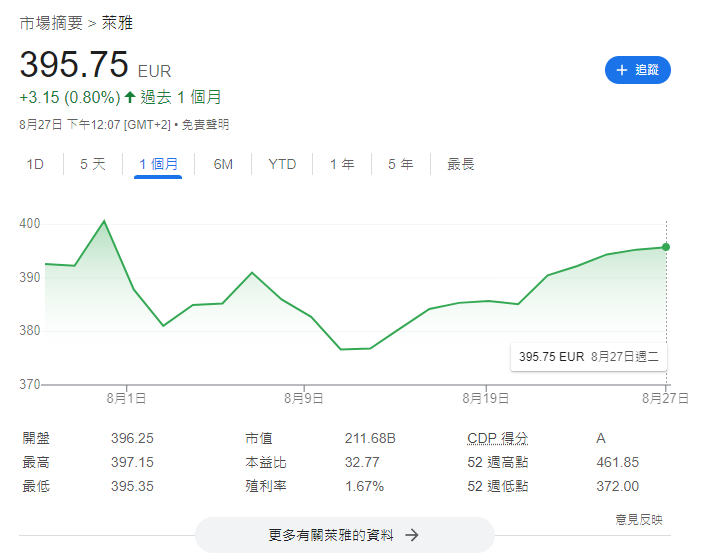Click the plus icon in 追蹤 button
712x557 pixels.
click(622, 70)
